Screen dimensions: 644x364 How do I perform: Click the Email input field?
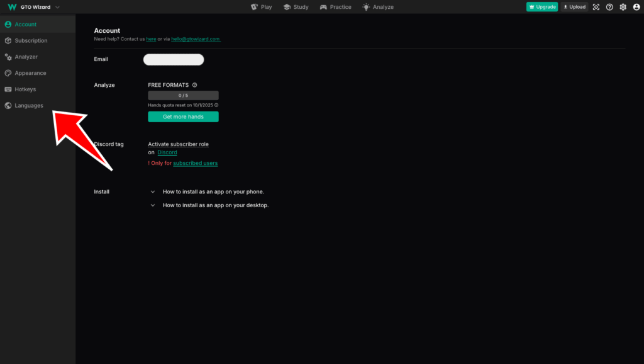[x=174, y=60]
